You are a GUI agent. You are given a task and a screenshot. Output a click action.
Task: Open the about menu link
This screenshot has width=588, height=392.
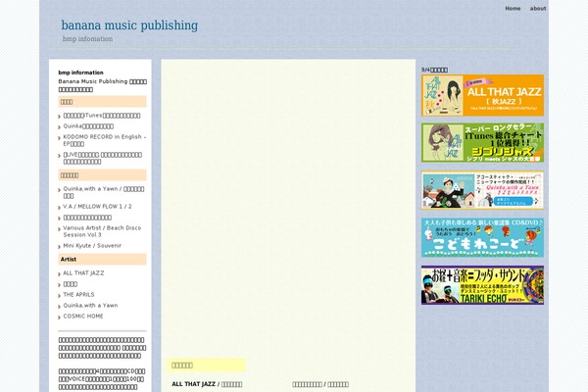538,8
